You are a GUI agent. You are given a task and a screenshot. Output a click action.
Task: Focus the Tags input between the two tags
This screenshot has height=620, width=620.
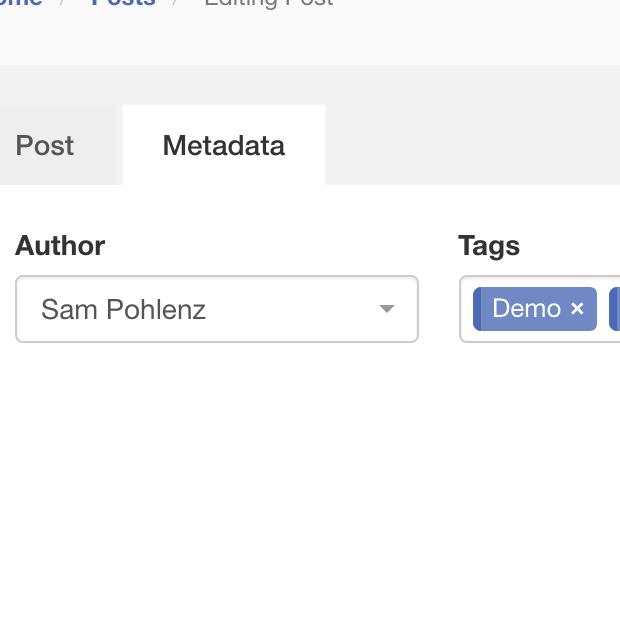click(603, 309)
